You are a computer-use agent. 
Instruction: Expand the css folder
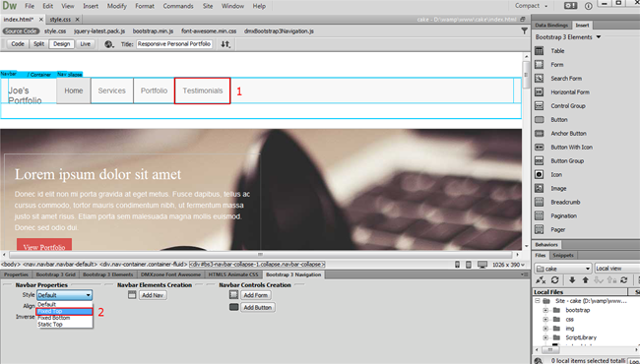(x=545, y=319)
